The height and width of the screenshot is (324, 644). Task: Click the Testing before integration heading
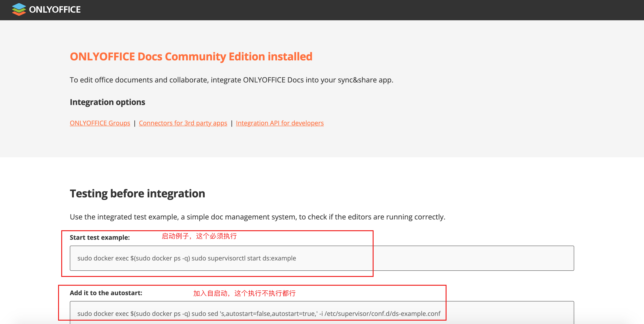coord(137,194)
